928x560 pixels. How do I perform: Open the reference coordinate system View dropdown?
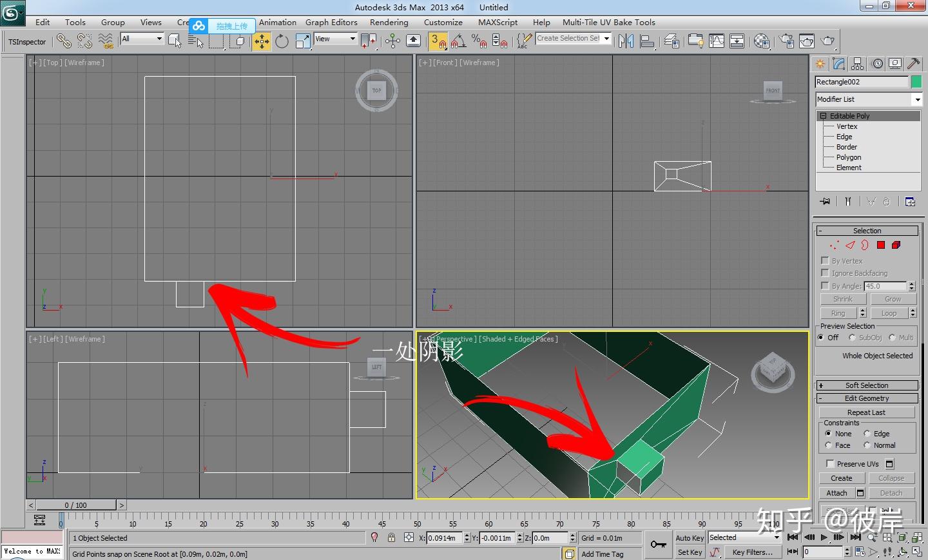click(x=335, y=39)
